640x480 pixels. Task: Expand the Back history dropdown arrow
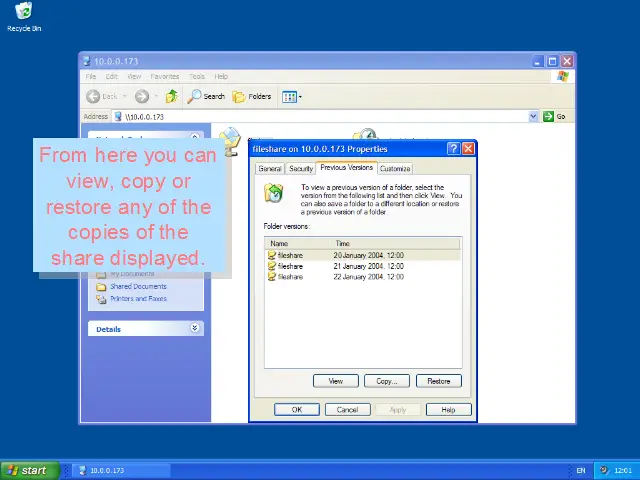click(124, 96)
